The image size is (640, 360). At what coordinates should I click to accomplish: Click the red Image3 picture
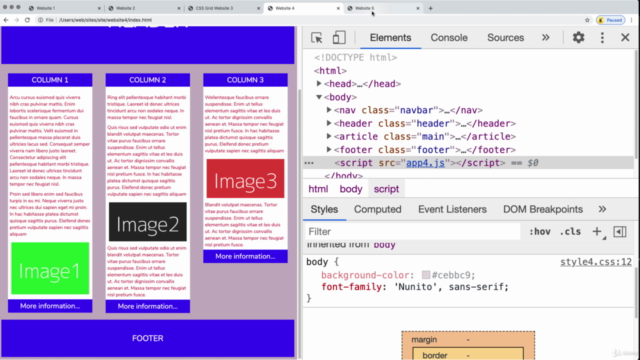[x=245, y=178]
